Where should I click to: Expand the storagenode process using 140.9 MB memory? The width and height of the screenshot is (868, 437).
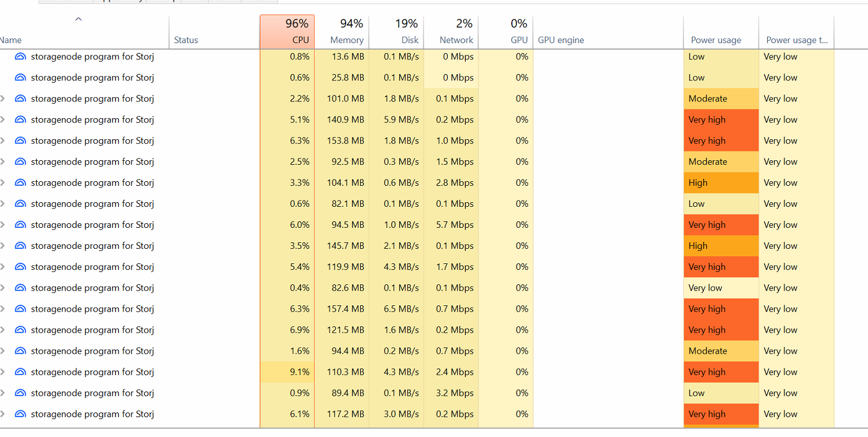tap(3, 119)
